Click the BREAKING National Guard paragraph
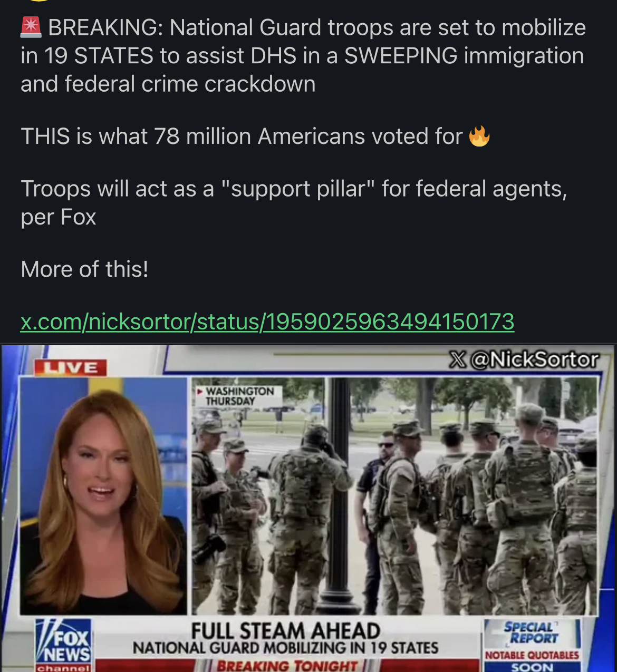The width and height of the screenshot is (617, 672). [303, 56]
